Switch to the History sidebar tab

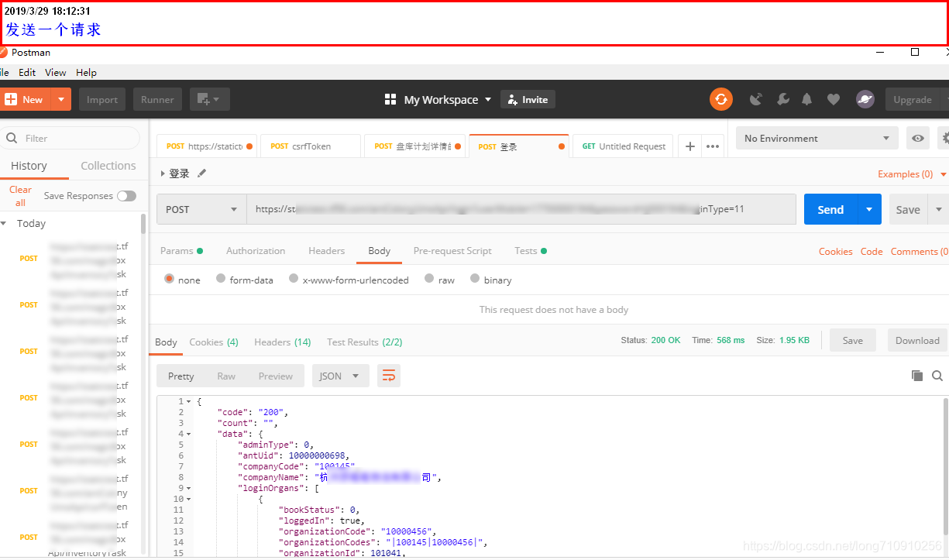pyautogui.click(x=29, y=166)
